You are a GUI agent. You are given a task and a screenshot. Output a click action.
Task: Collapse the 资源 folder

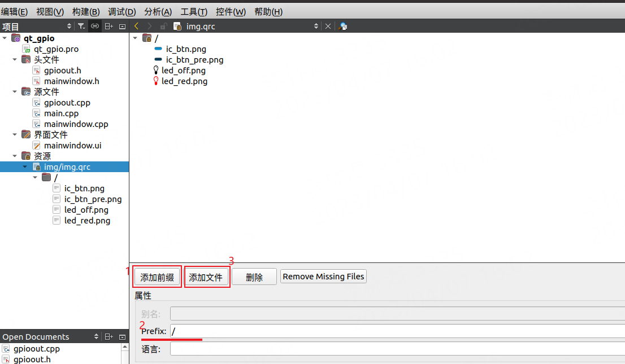[15, 156]
